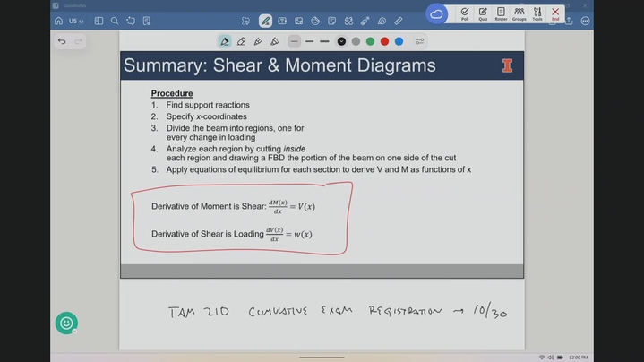
Task: Select the thinnest stroke width
Action: 295,41
